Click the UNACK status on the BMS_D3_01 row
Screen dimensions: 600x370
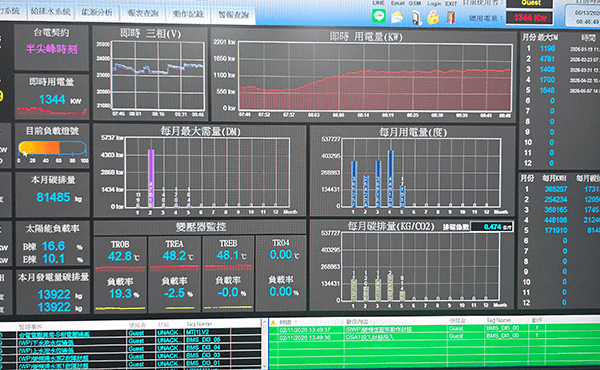[x=168, y=363]
